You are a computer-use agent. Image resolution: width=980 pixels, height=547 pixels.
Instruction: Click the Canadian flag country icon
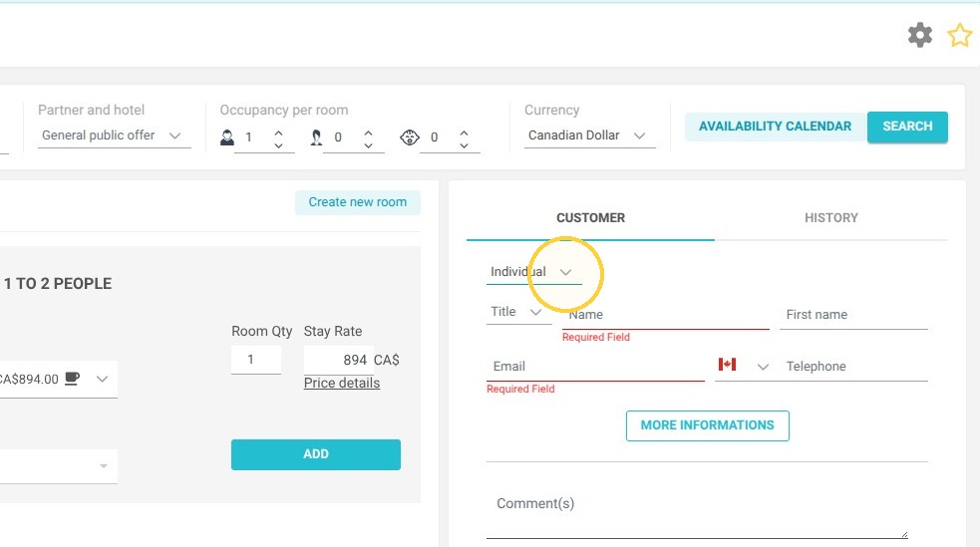727,364
